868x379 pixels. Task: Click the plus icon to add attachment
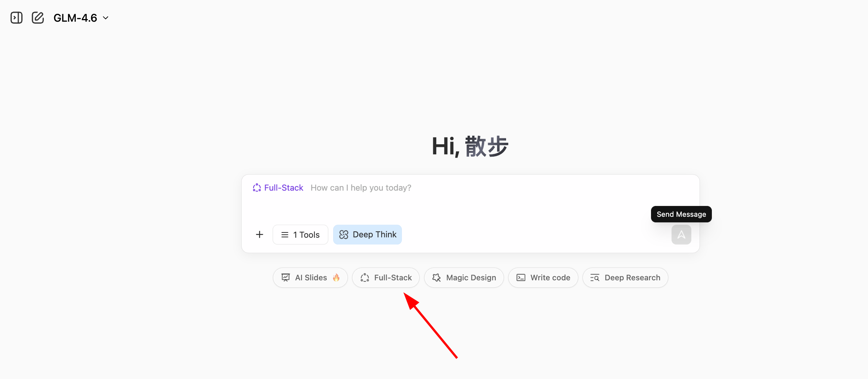pos(259,234)
